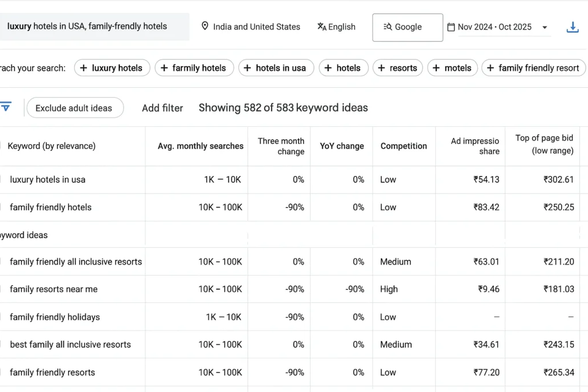Add 'luxury hotels' using its plus icon

click(x=83, y=68)
